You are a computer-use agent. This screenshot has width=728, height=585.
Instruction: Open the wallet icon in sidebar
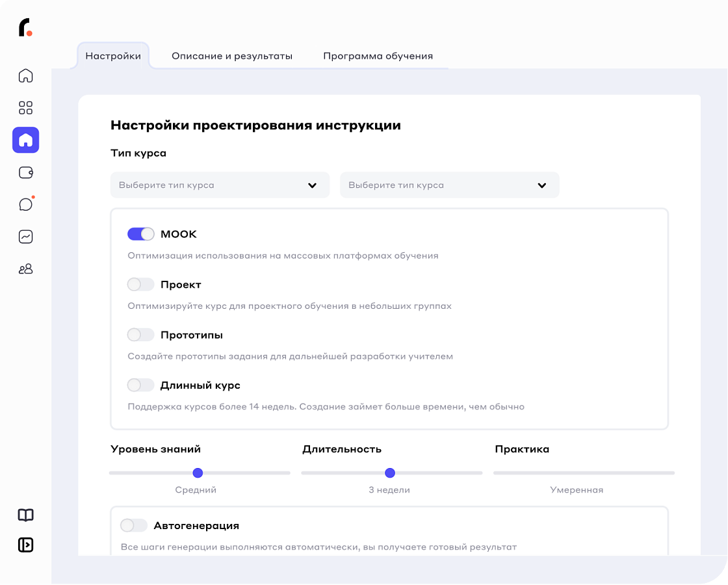[x=25, y=172]
